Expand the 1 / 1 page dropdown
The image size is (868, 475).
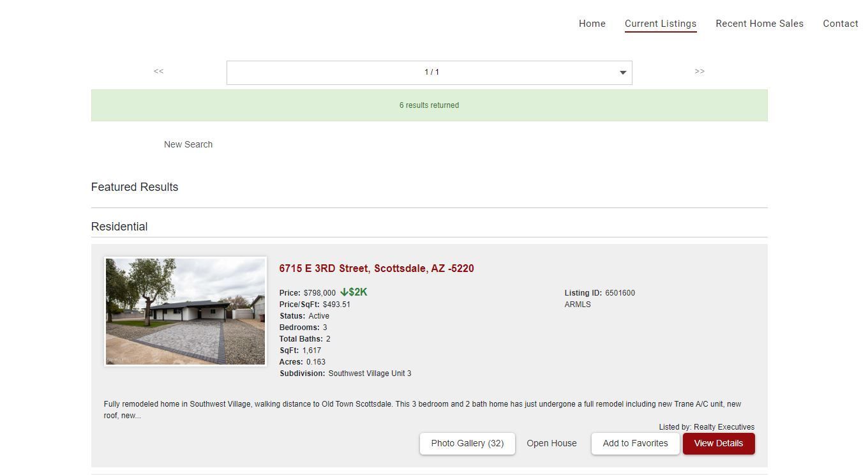pos(430,72)
